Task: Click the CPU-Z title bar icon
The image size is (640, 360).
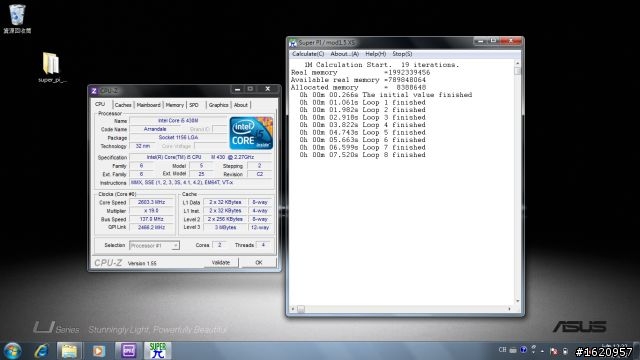Action: click(x=94, y=91)
